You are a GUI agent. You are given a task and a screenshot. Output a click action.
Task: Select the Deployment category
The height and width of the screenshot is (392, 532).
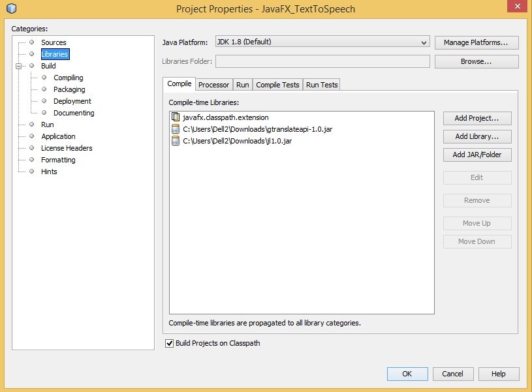(x=72, y=101)
